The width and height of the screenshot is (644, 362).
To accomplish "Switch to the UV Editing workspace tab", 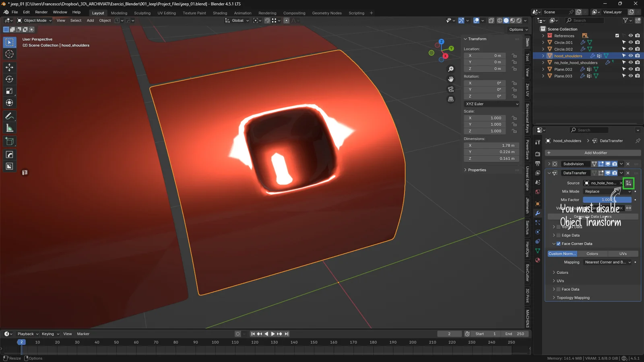I will (167, 13).
